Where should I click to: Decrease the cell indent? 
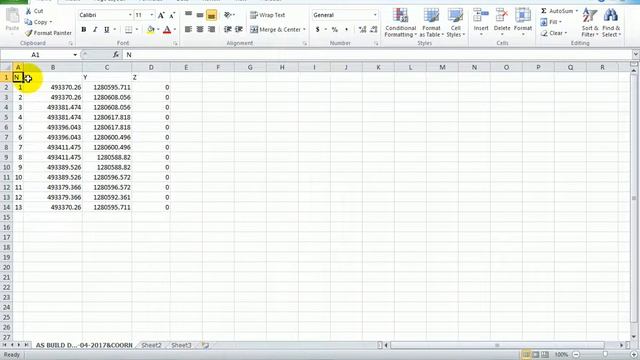tap(227, 29)
